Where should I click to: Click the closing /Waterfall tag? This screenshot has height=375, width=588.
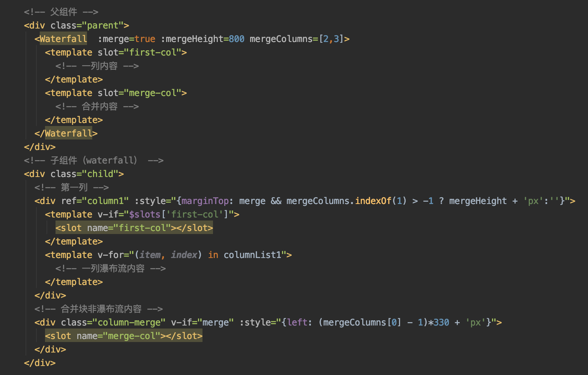tap(66, 133)
